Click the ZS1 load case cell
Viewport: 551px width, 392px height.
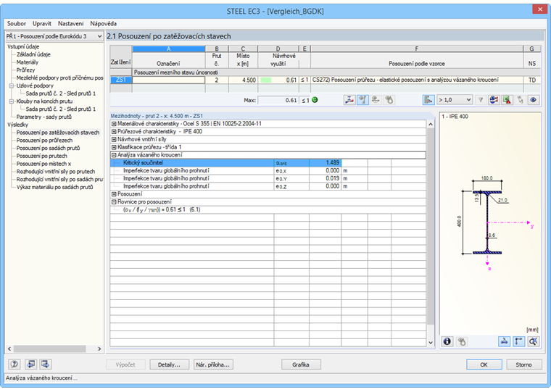(121, 80)
